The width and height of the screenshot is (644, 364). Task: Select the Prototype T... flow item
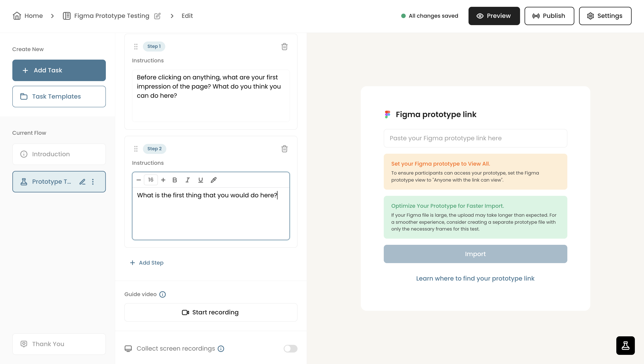coord(59,182)
